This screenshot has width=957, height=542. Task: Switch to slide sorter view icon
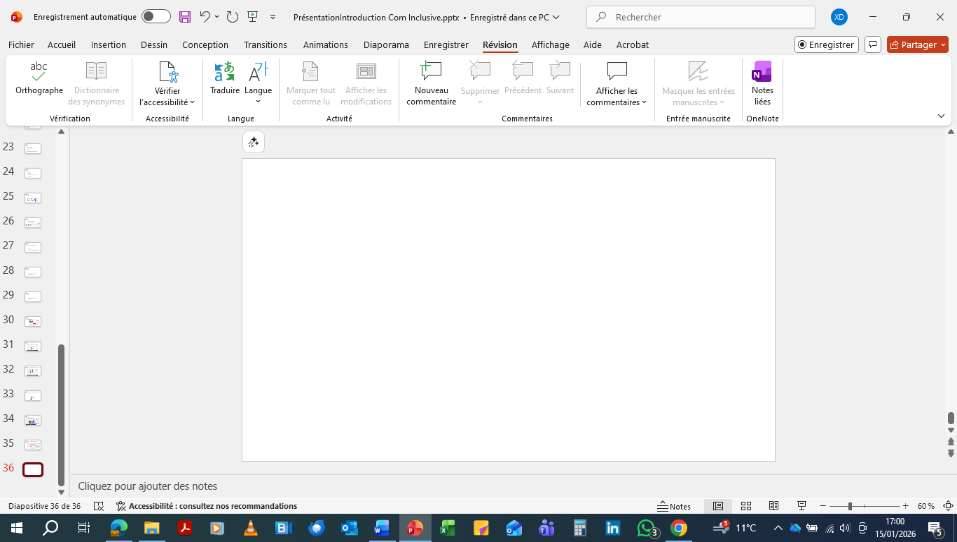coord(745,506)
